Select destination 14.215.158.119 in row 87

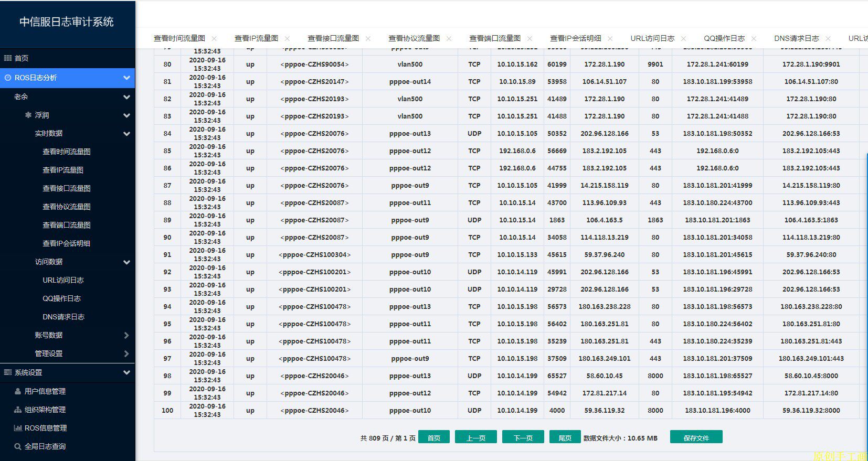coord(605,186)
